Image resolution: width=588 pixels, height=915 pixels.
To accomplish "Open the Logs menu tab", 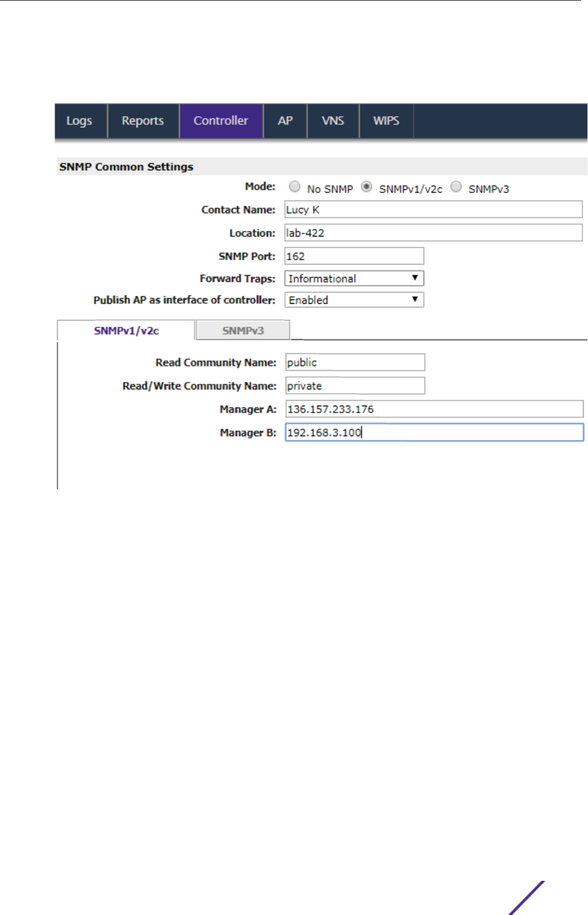I will tap(81, 121).
